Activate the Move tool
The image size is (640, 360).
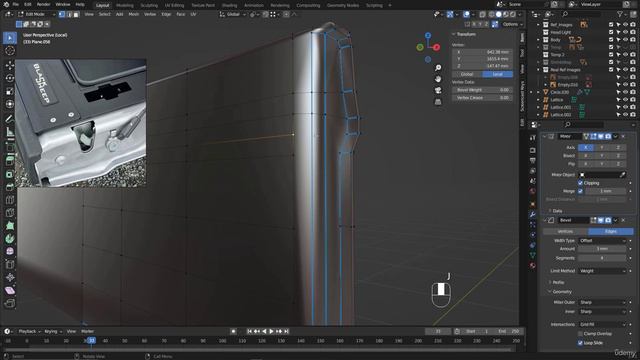(10, 65)
